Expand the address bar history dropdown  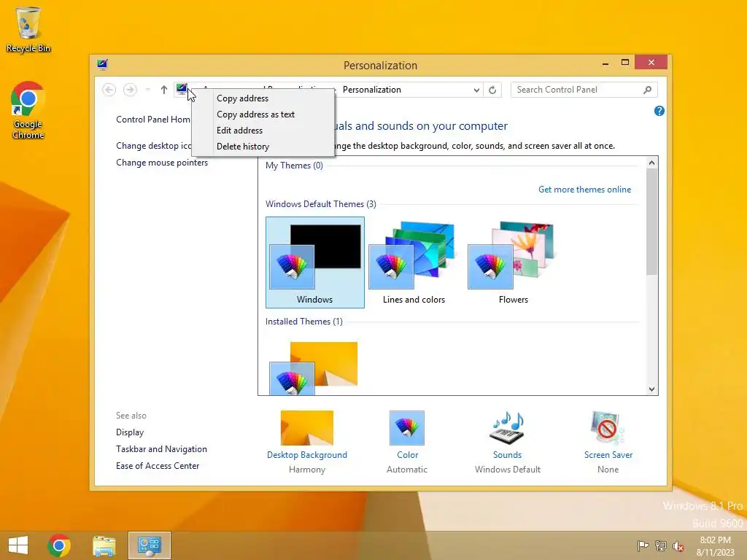pyautogui.click(x=476, y=90)
